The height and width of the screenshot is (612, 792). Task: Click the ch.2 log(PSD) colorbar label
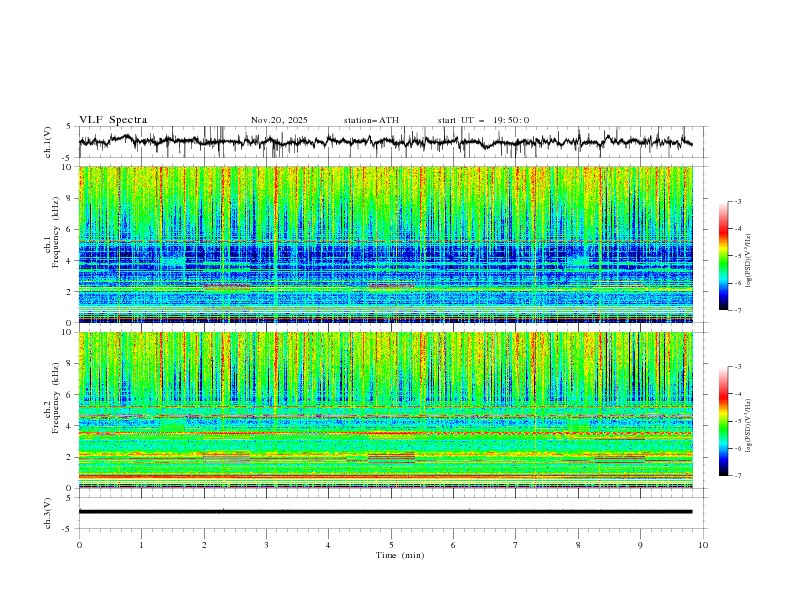[749, 426]
